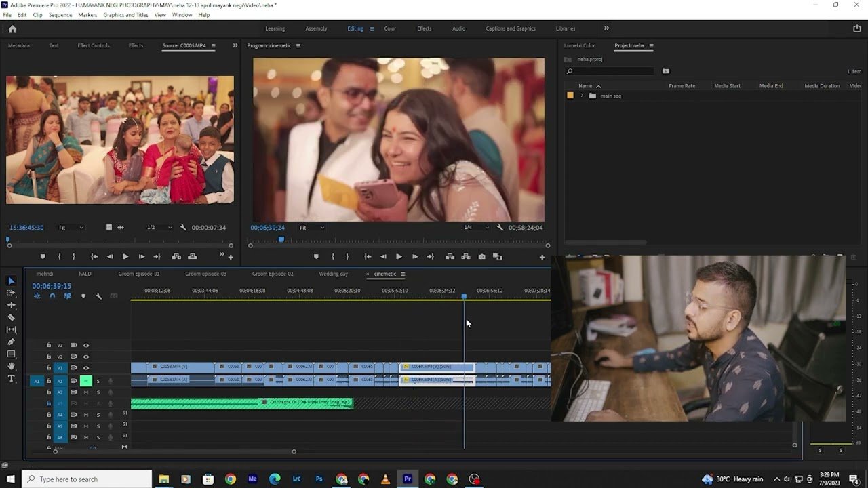Open the Program monitor Fit zoom dropdown
868x488 pixels.
tap(312, 228)
